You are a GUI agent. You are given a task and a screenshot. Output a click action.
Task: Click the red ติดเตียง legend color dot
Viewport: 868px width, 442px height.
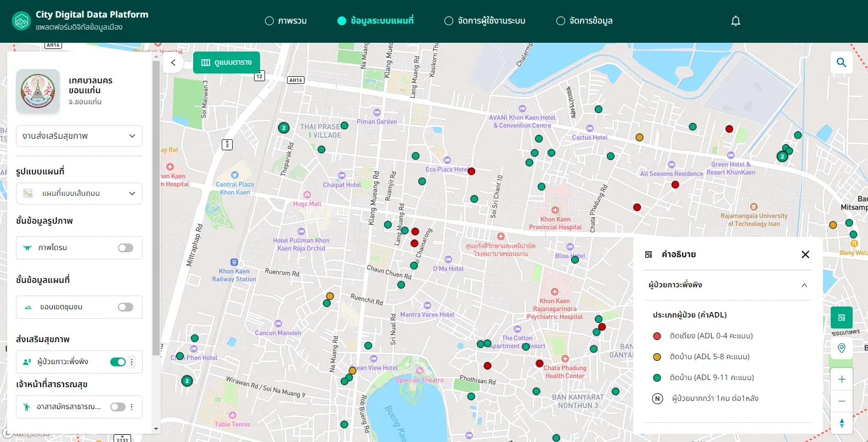657,336
